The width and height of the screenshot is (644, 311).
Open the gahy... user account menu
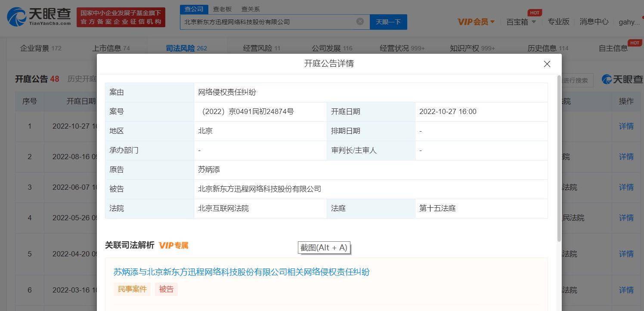click(629, 22)
